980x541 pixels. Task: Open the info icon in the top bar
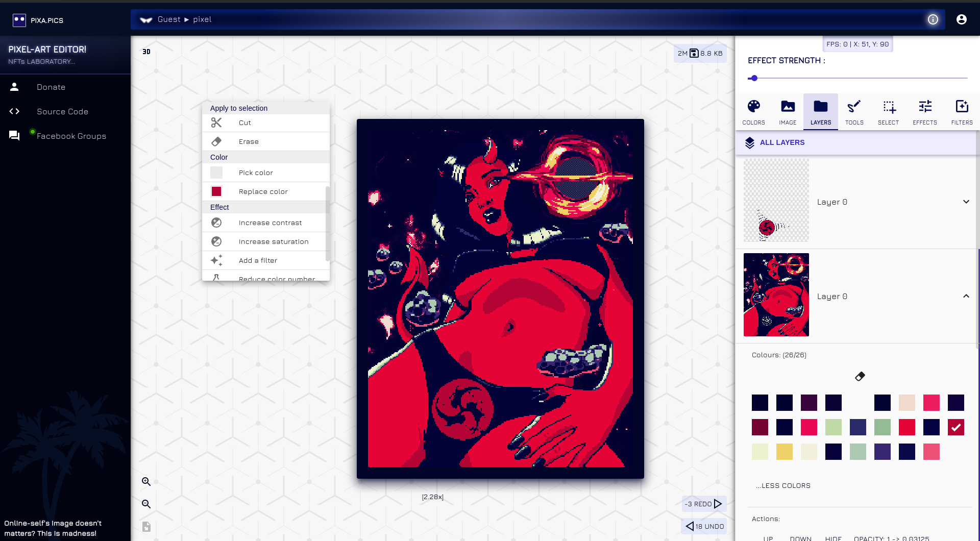tap(933, 19)
